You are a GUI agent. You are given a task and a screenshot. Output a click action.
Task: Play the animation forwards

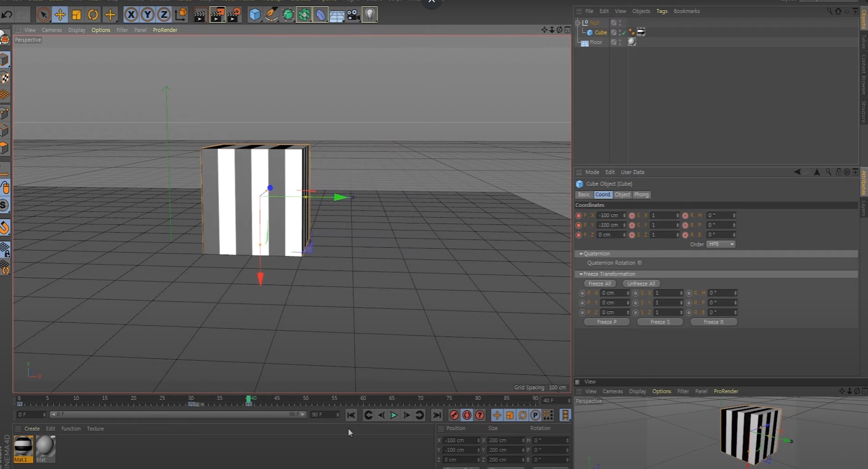394,415
